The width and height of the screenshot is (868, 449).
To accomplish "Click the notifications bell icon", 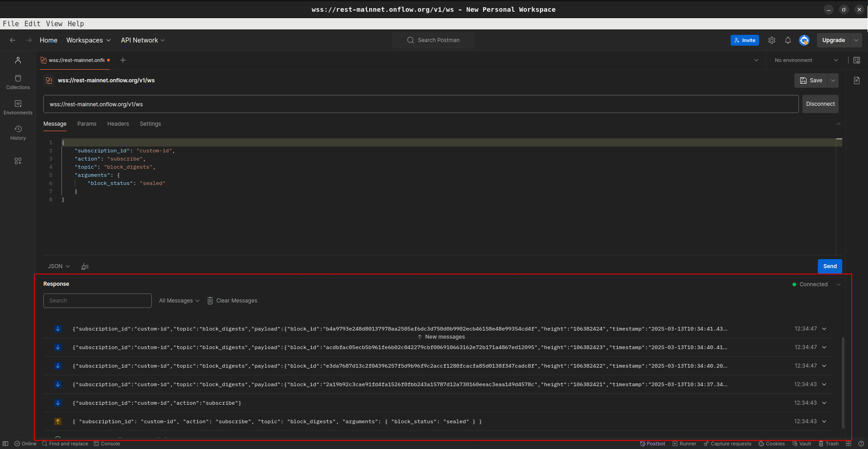I will [788, 40].
